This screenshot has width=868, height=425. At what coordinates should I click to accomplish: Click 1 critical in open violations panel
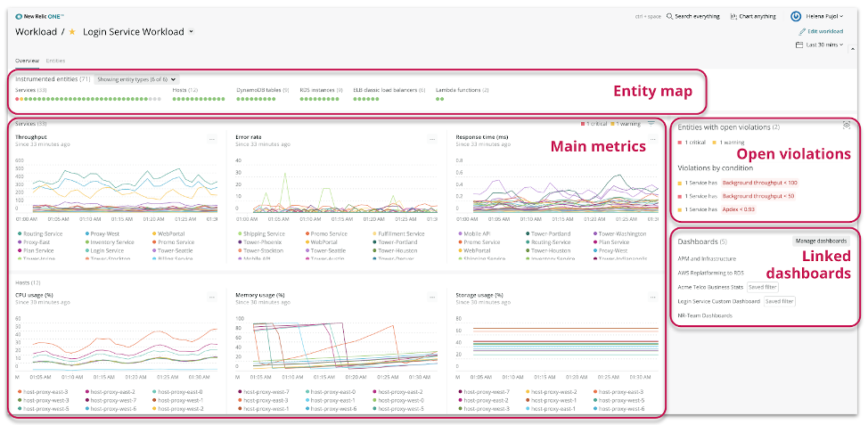[x=692, y=143]
